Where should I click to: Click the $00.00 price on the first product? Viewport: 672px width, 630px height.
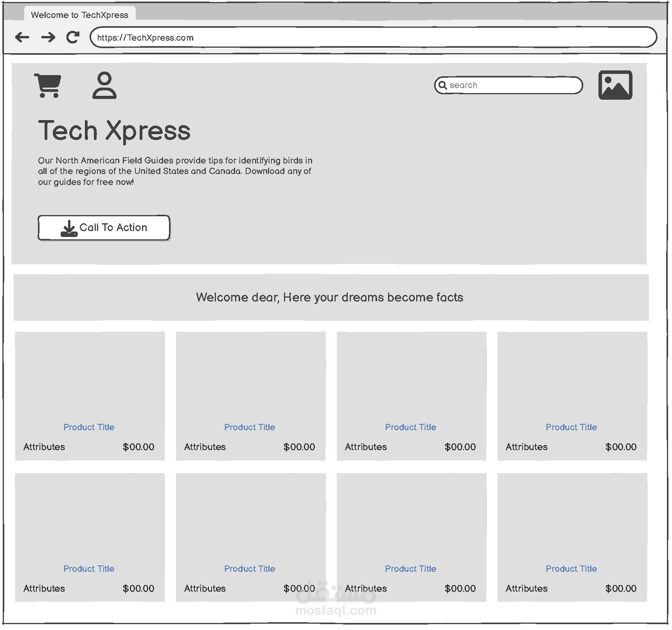(139, 447)
